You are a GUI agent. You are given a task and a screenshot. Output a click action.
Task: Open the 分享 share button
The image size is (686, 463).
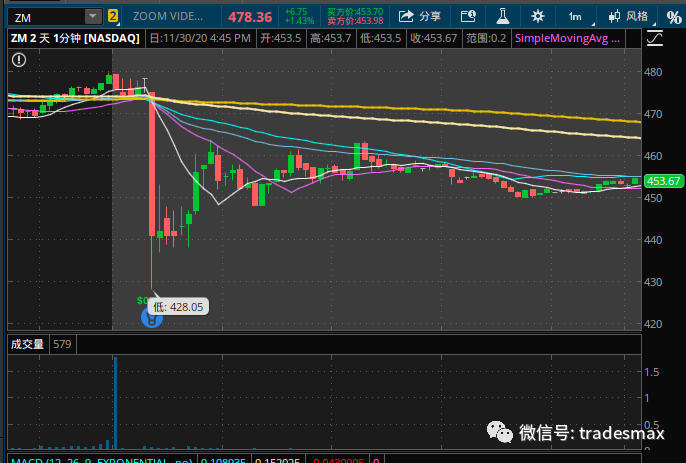point(420,17)
